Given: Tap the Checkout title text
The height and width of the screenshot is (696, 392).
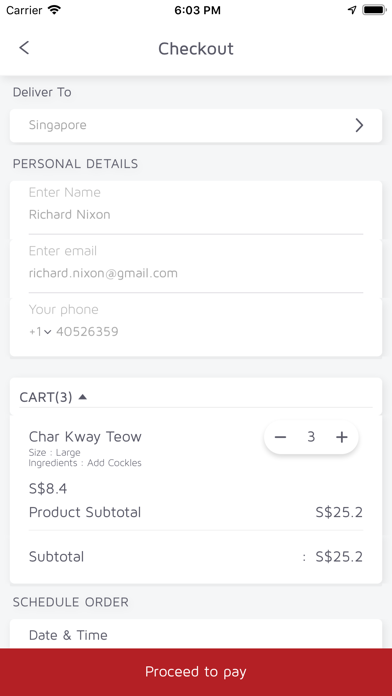Looking at the screenshot, I should tap(196, 48).
